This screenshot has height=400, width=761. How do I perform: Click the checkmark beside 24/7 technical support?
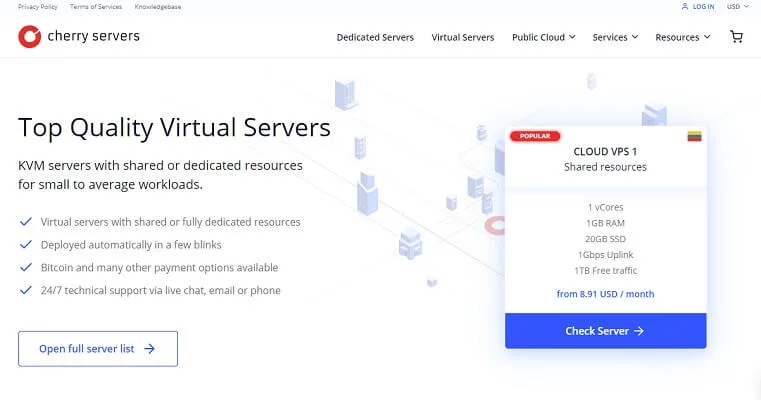[x=26, y=290]
